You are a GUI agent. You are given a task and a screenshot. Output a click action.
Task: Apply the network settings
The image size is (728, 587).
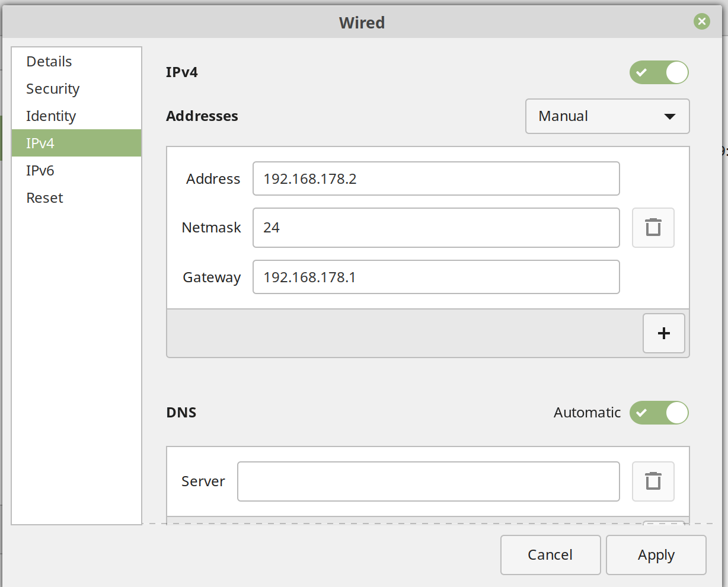click(x=656, y=555)
